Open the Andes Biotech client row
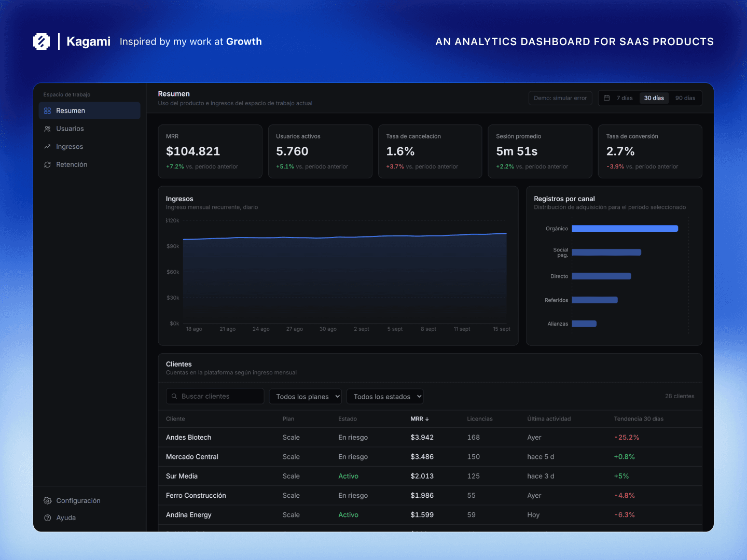 coord(430,438)
